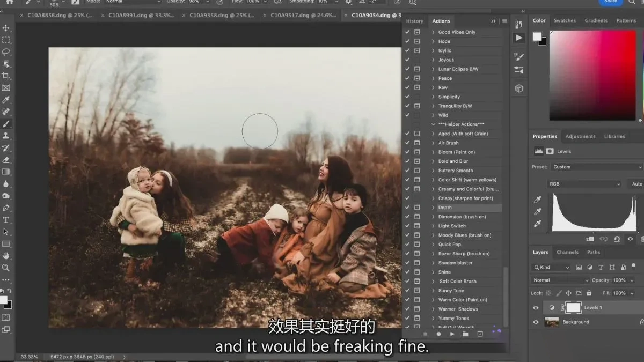Image resolution: width=644 pixels, height=362 pixels.
Task: Open the Actions panel menu
Action: pyautogui.click(x=504, y=21)
